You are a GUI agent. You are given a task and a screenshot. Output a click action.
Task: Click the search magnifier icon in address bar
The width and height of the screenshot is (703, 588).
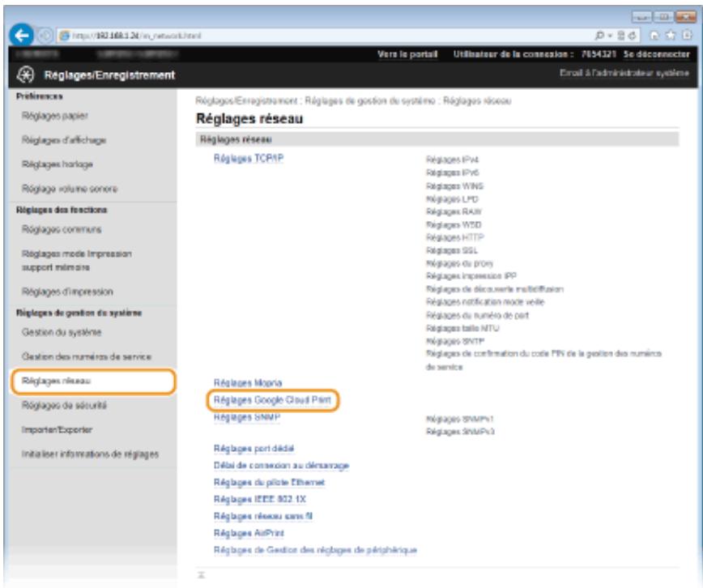pos(599,36)
